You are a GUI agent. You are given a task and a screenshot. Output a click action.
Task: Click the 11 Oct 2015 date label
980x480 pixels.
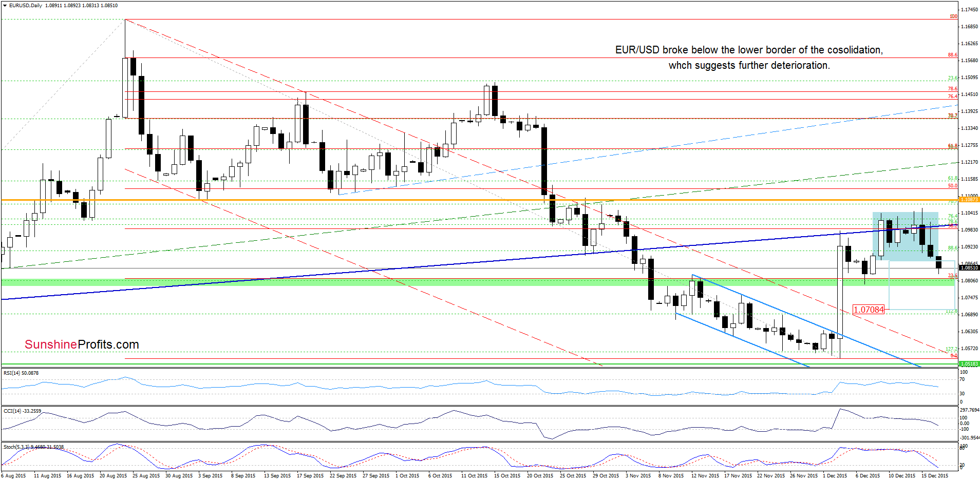[x=474, y=476]
